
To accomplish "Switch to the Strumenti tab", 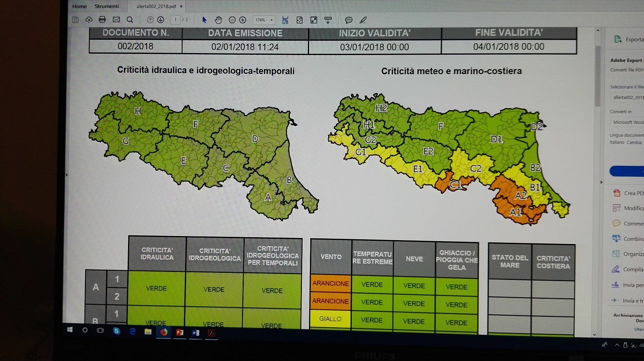I will (x=107, y=6).
